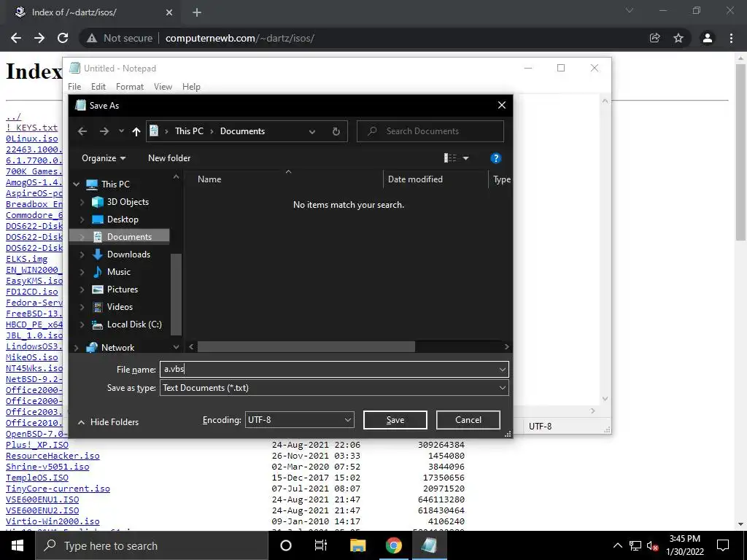747x560 pixels.
Task: Select Music in navigation pane
Action: [x=119, y=272]
